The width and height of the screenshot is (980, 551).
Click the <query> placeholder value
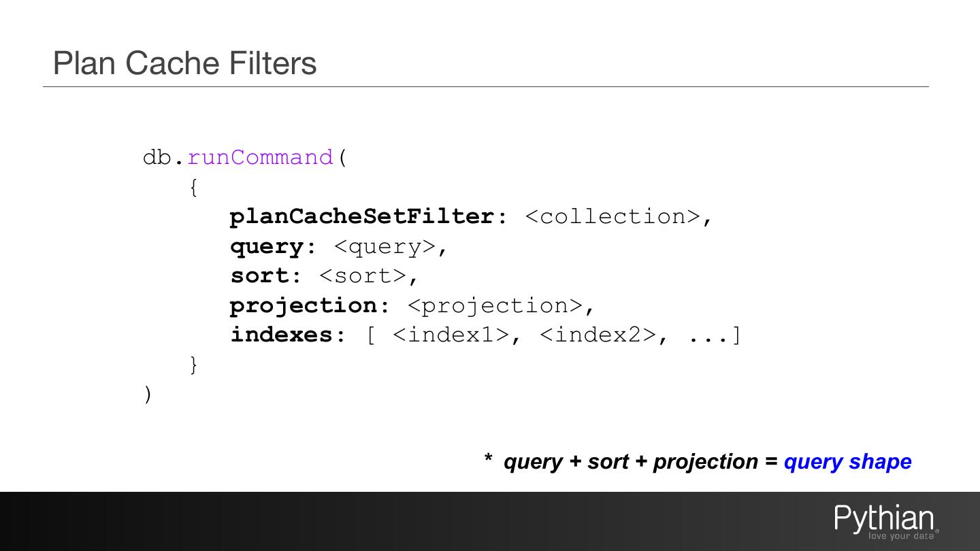coord(385,246)
